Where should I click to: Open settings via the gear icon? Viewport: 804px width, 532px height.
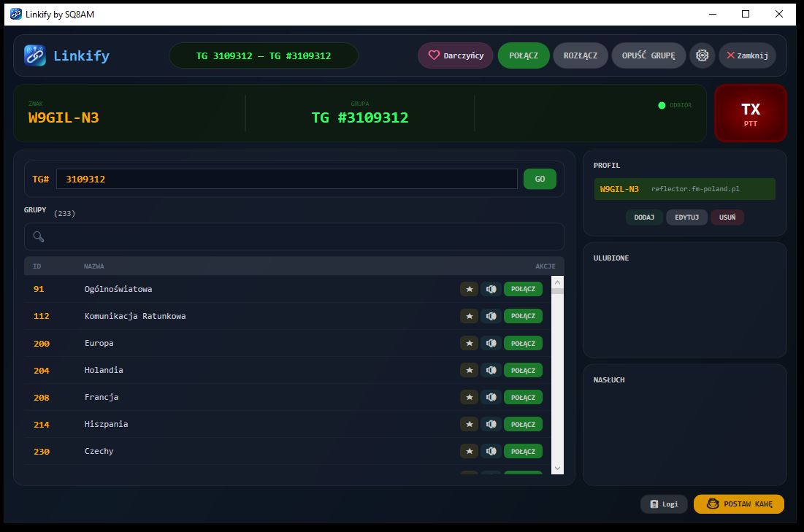point(702,55)
